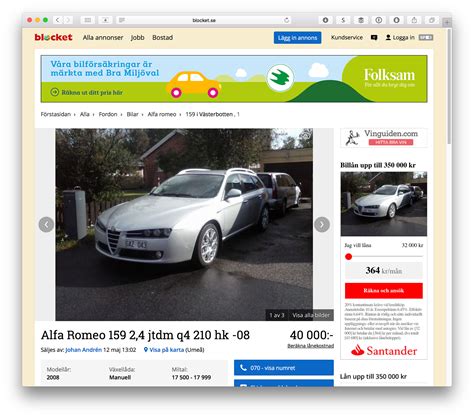Open Kundservice link

pyautogui.click(x=347, y=38)
